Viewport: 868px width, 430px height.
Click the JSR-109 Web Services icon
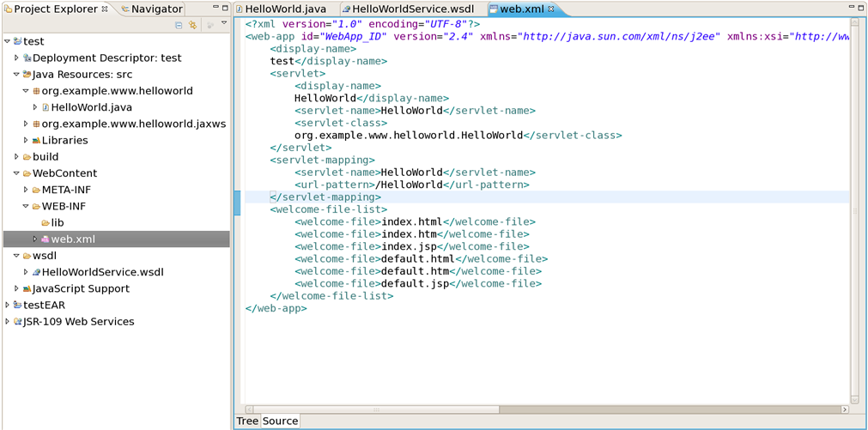(x=18, y=322)
